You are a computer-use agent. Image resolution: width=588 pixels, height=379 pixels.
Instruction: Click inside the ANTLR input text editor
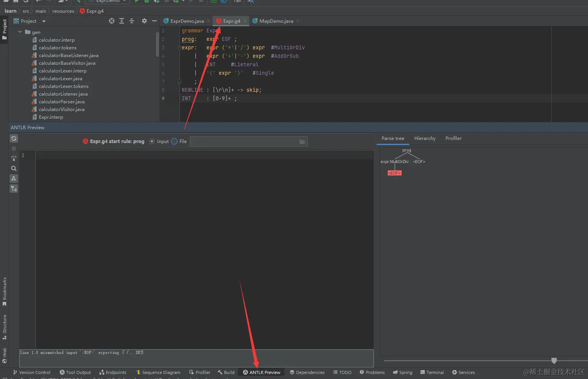click(x=204, y=250)
